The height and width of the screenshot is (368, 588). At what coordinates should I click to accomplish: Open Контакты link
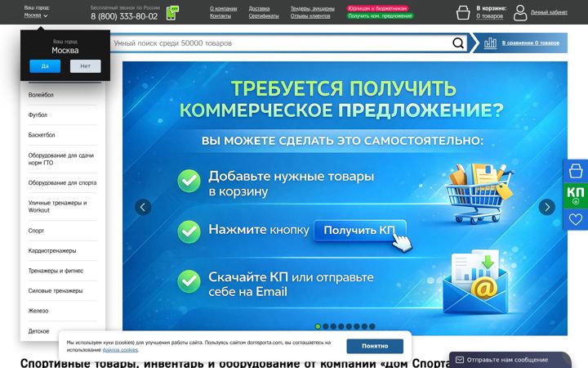(x=220, y=16)
